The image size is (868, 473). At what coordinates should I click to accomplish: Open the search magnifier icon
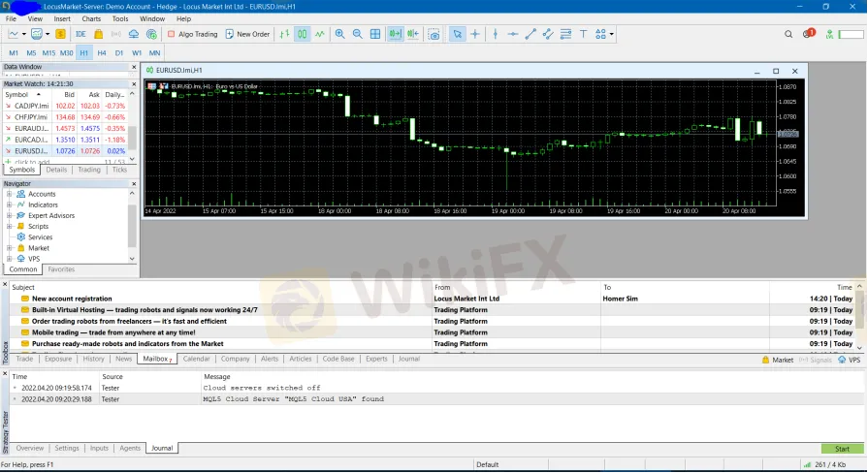[x=788, y=34]
